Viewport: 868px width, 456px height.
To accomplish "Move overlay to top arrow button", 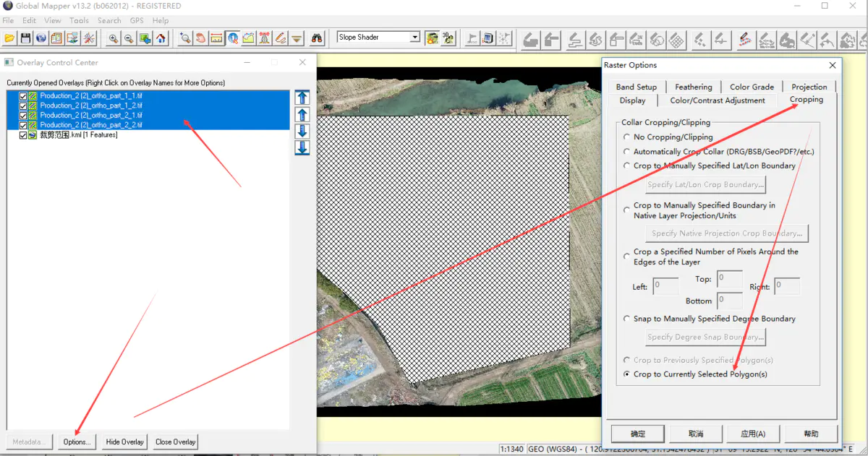I will click(x=302, y=98).
